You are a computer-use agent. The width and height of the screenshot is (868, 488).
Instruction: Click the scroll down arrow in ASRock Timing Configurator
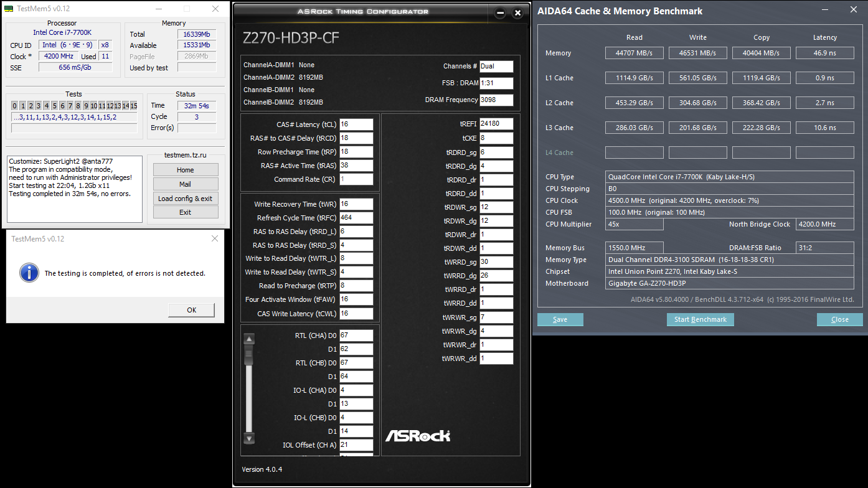pyautogui.click(x=249, y=438)
